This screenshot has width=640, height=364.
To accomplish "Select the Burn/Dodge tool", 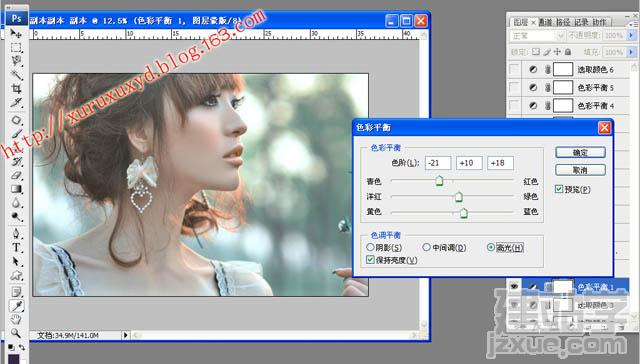I will pyautogui.click(x=16, y=216).
